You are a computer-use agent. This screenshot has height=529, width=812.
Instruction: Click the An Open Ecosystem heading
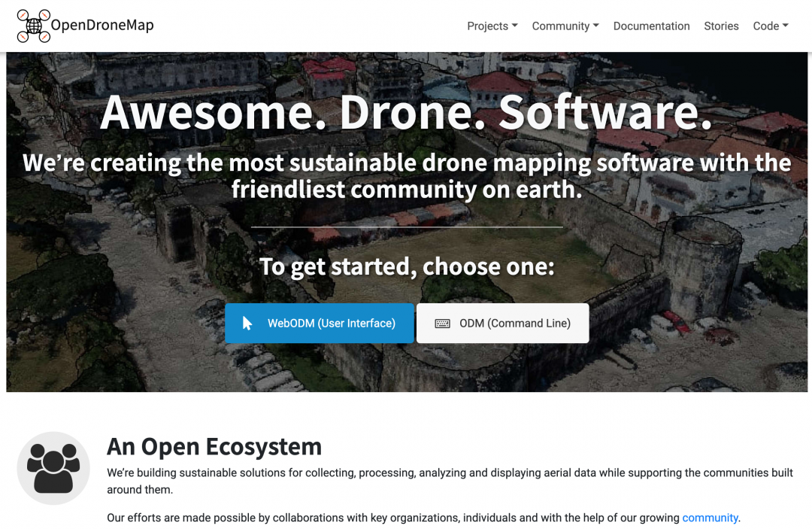(214, 446)
